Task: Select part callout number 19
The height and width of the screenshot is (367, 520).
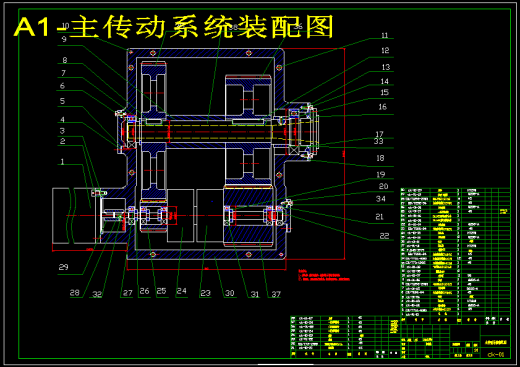Action: point(381,175)
